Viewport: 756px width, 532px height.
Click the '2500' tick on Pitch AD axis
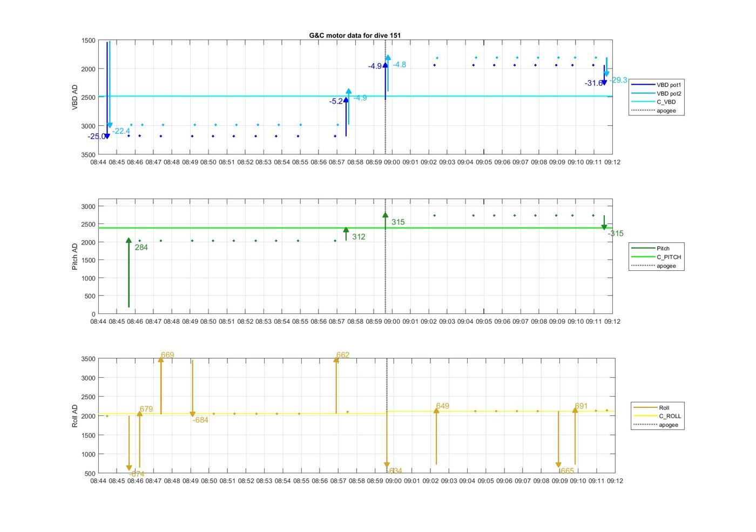(89, 224)
